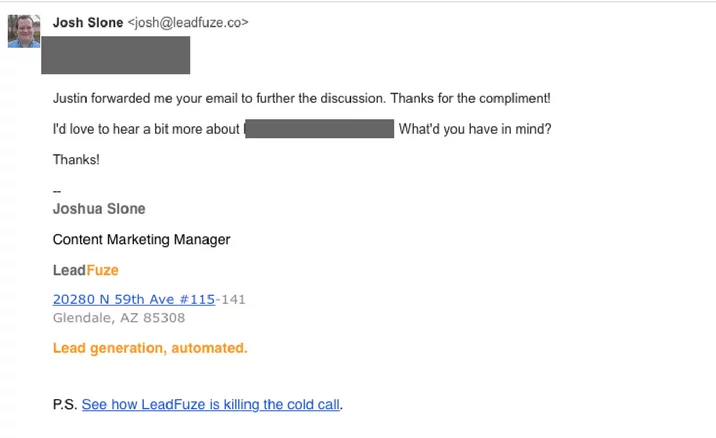Open the 20280 N 59th Ave #115 address link
The image size is (716, 438).
(x=134, y=299)
